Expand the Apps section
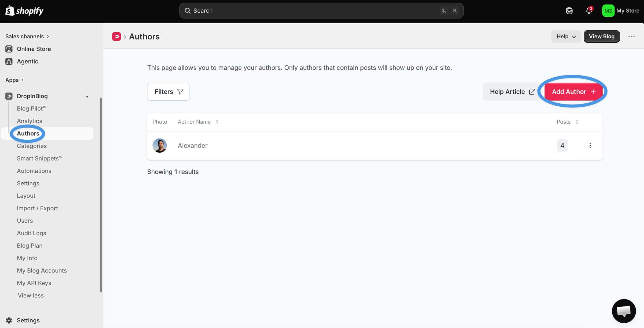The height and width of the screenshot is (328, 644). tap(14, 80)
